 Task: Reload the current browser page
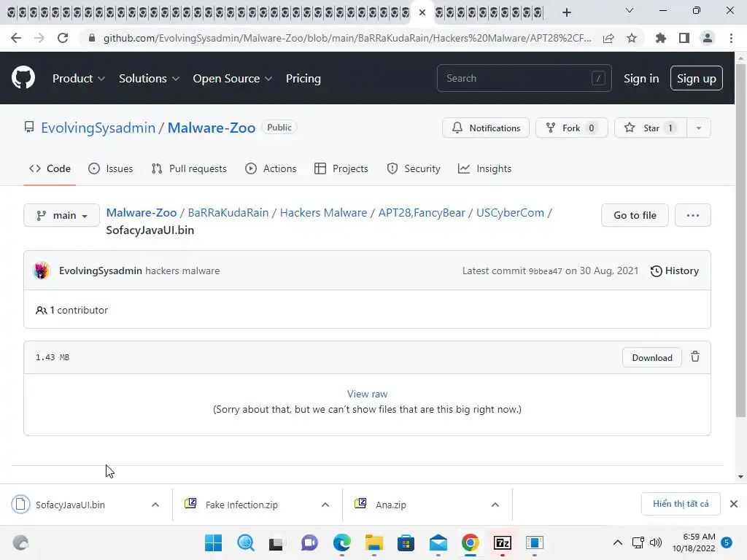click(x=63, y=38)
